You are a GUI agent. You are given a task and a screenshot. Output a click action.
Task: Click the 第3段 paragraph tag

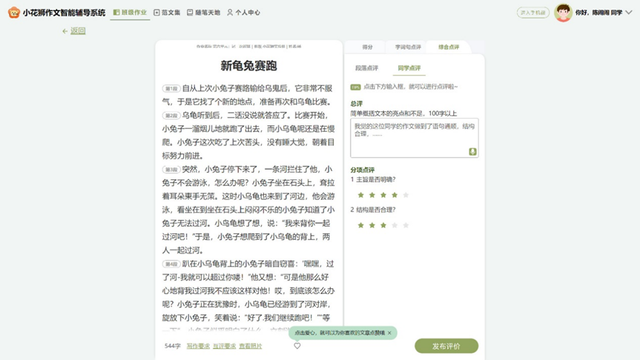coord(171,169)
